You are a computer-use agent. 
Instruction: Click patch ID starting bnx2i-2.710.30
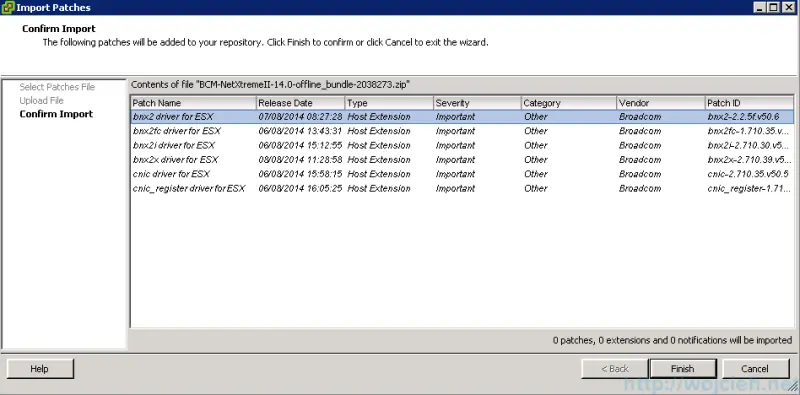[x=749, y=145]
